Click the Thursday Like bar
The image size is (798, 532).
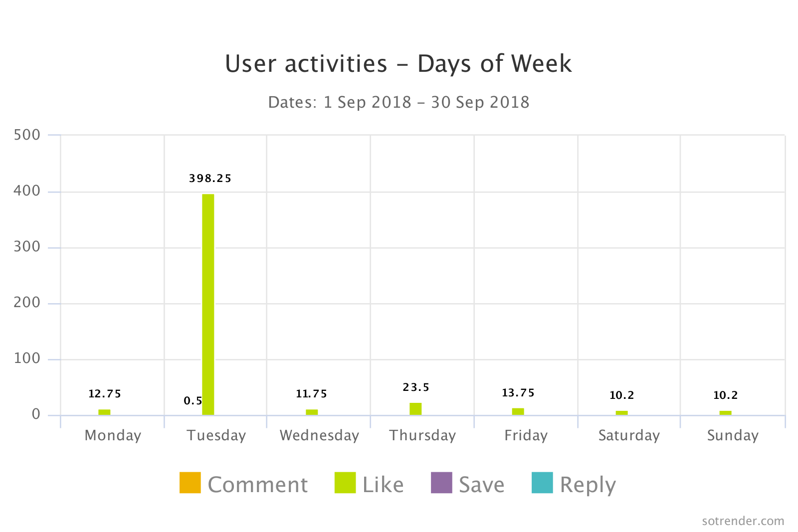415,409
